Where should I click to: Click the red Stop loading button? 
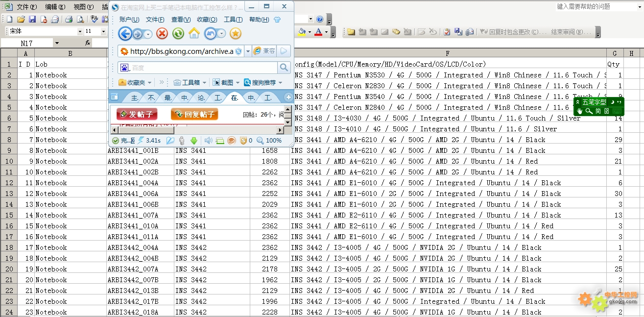[x=162, y=33]
